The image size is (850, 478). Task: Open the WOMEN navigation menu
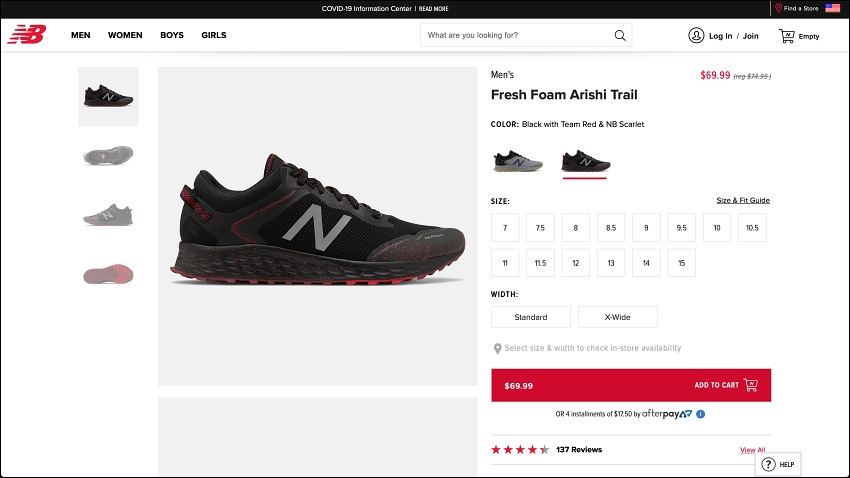coord(125,35)
